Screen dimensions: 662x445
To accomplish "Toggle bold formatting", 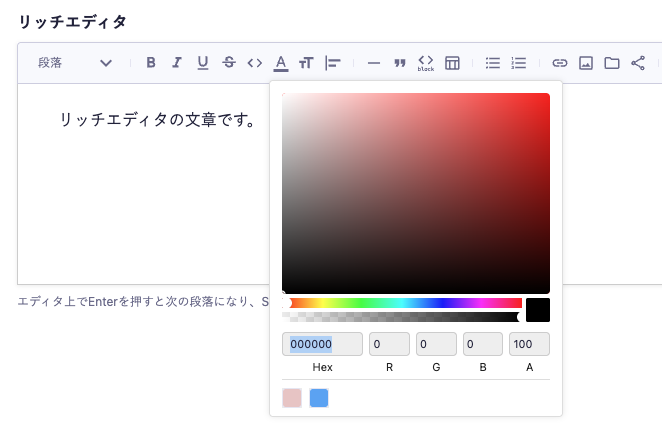I will 151,63.
